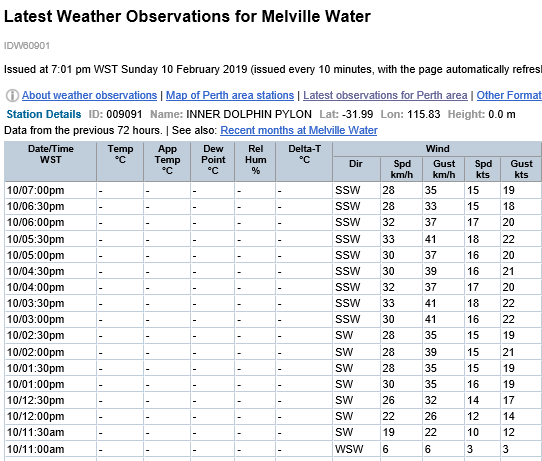Click the Temp °C column header
The height and width of the screenshot is (461, 542).
point(120,161)
